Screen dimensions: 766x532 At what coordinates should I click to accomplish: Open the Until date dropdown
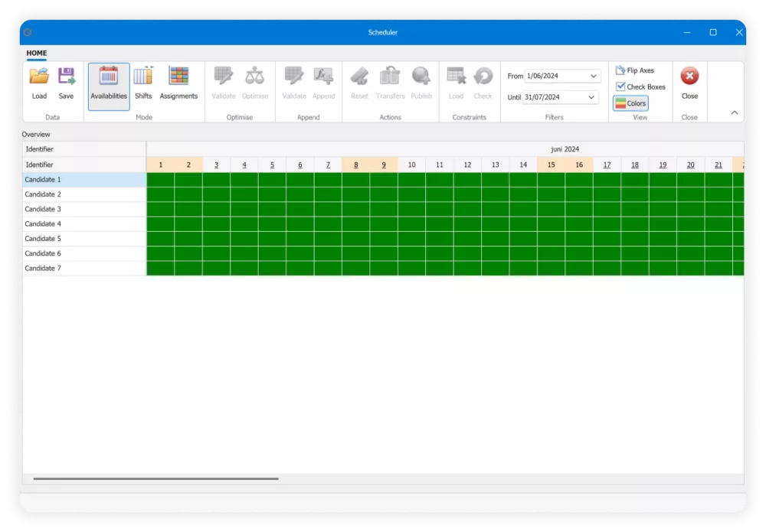pos(591,97)
